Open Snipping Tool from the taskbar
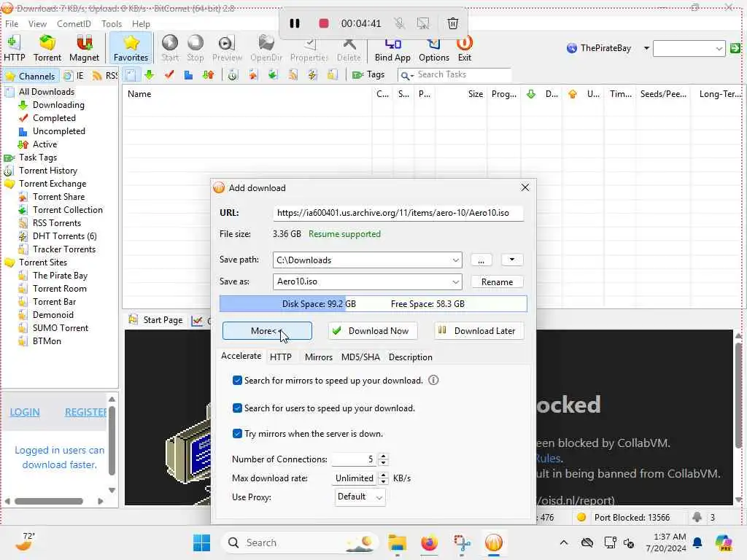 coord(462,542)
